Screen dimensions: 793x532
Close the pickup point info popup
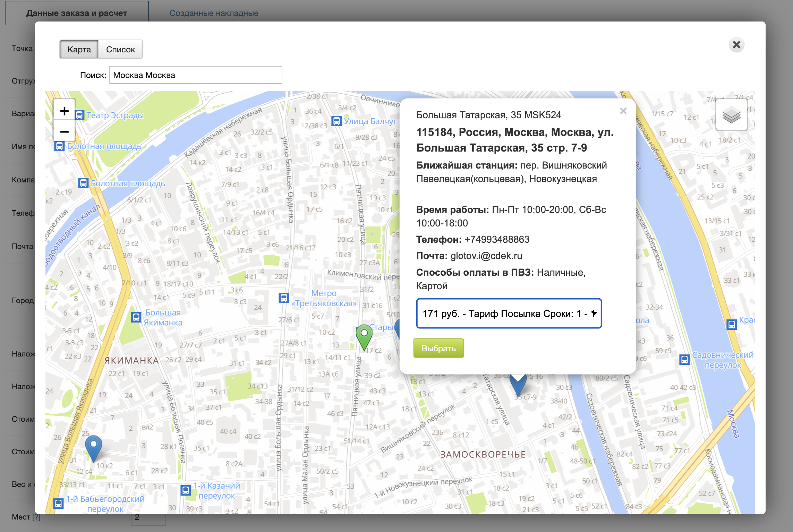[x=623, y=111]
